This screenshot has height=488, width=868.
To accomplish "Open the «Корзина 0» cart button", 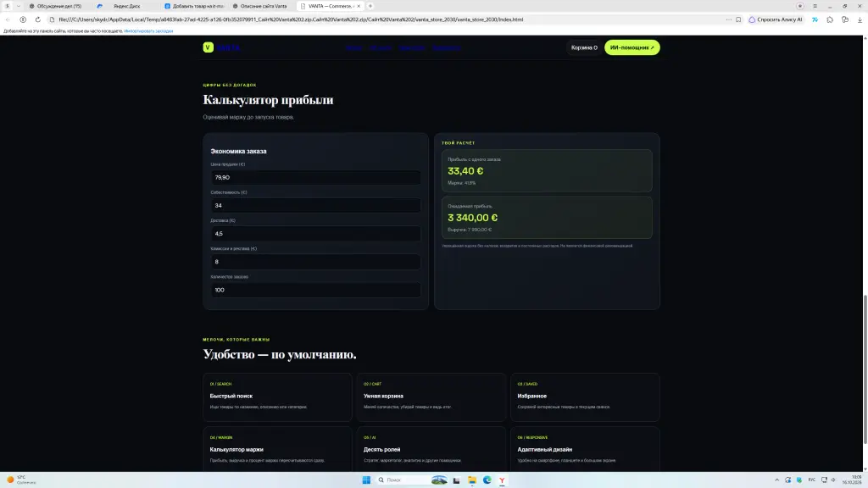I will point(584,47).
